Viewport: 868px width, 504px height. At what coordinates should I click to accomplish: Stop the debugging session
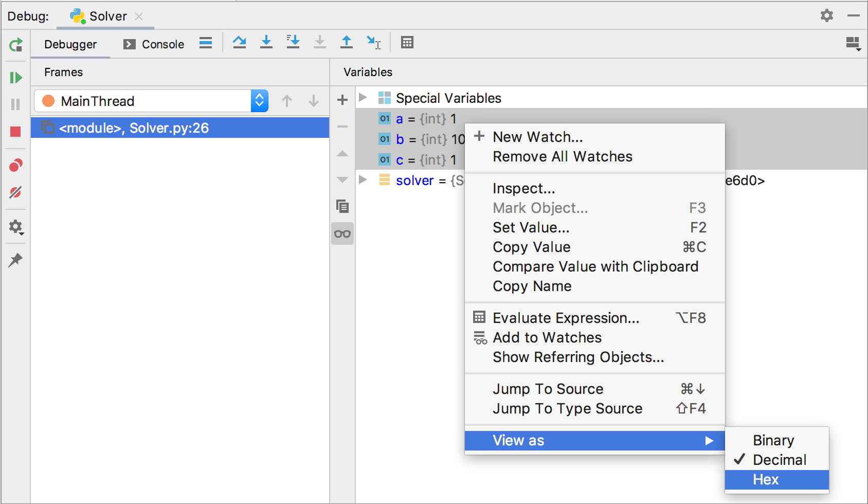coord(16,131)
